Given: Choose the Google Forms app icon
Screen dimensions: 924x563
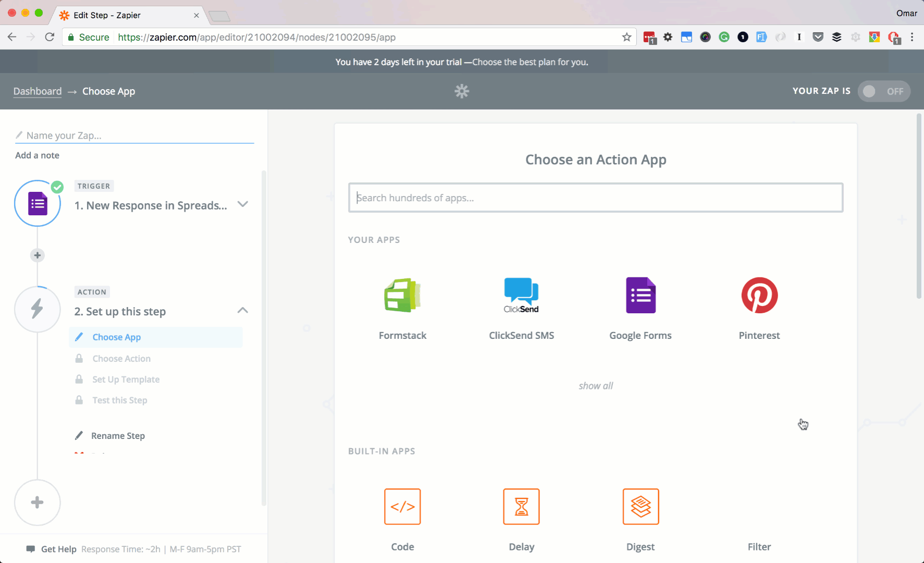Looking at the screenshot, I should (640, 295).
